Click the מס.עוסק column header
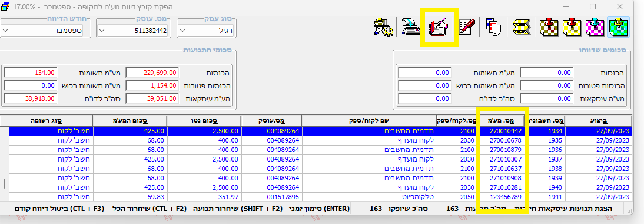The height and width of the screenshot is (224, 644). click(271, 120)
